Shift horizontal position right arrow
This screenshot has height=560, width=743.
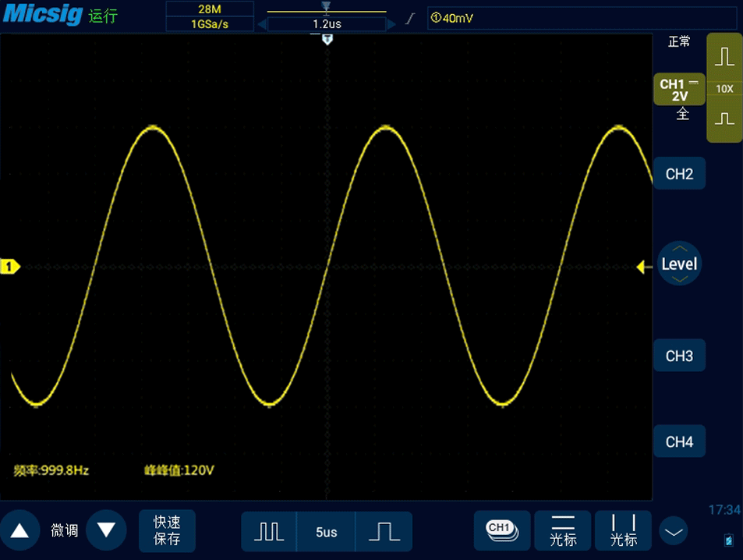point(392,24)
